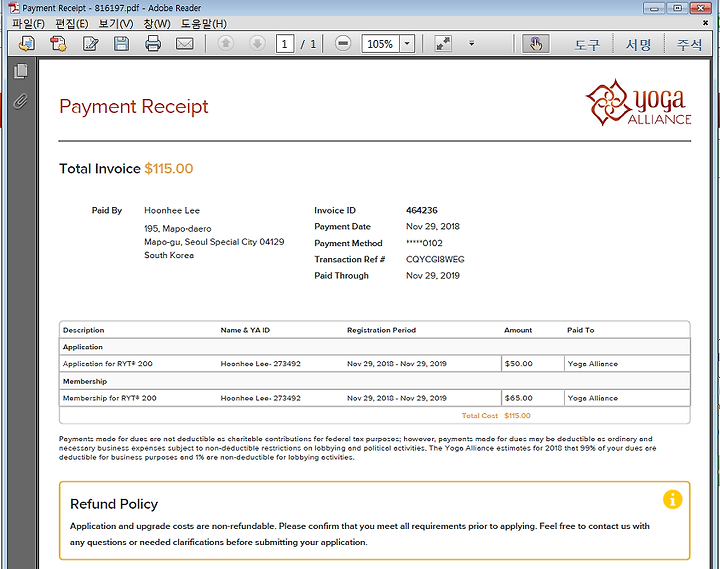Click payment method *****0102
The width and height of the screenshot is (720, 569).
(x=424, y=243)
